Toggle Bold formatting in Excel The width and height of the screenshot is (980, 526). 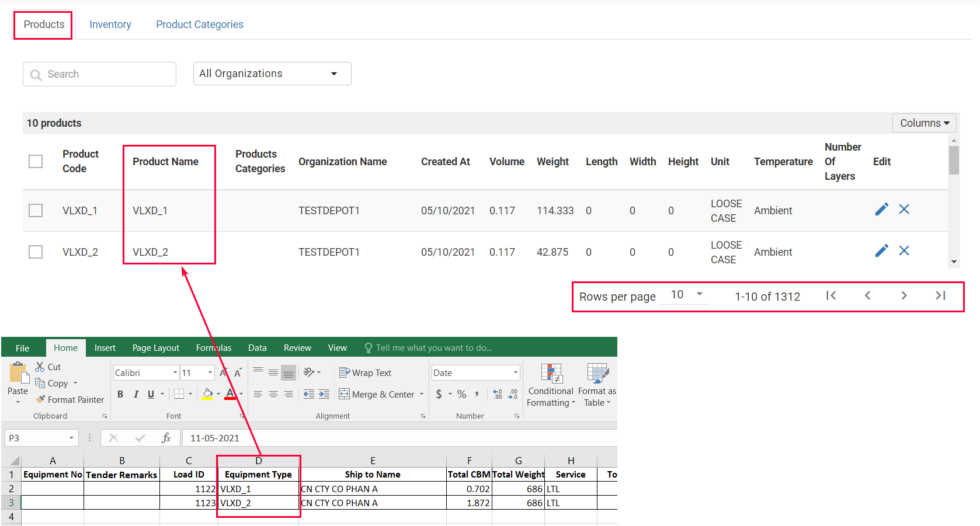(x=120, y=394)
